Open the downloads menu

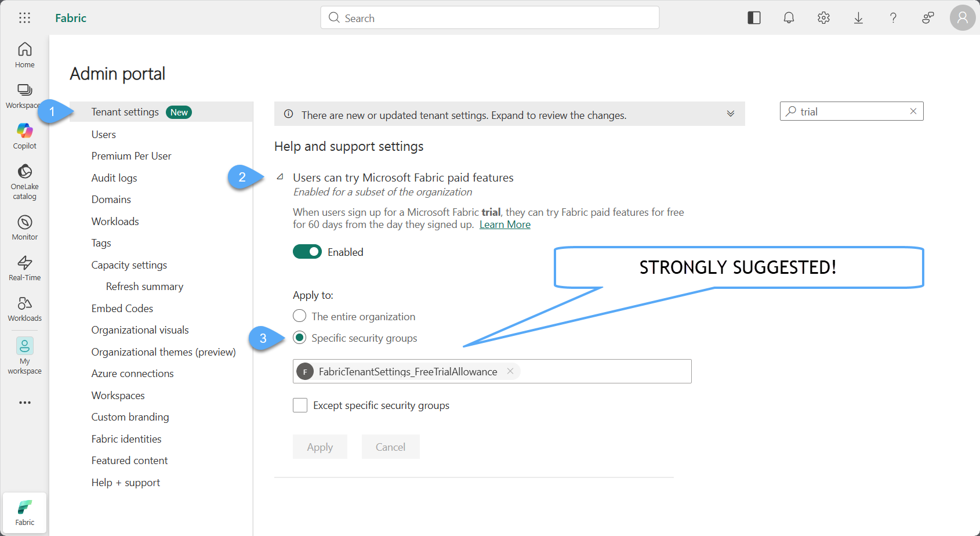[858, 18]
